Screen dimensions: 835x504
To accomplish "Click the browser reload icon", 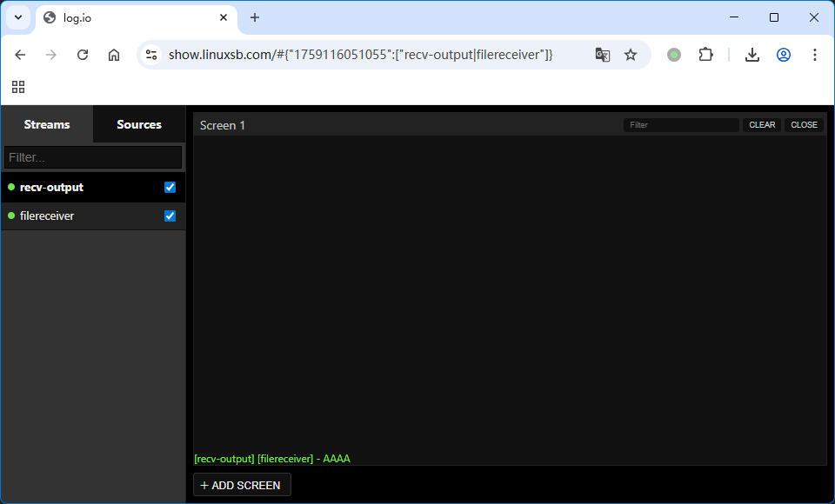I will [x=83, y=55].
